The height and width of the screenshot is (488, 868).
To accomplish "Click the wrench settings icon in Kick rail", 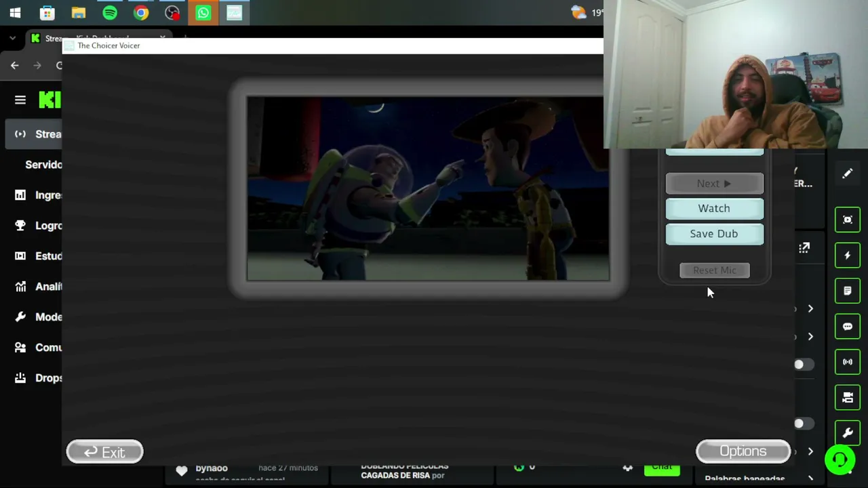I will pos(848,433).
